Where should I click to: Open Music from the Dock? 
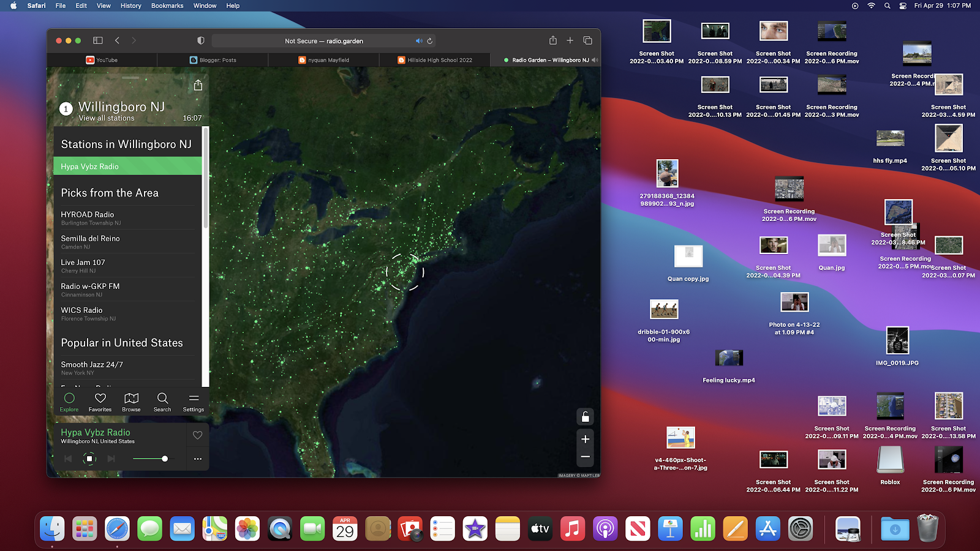[x=573, y=529]
